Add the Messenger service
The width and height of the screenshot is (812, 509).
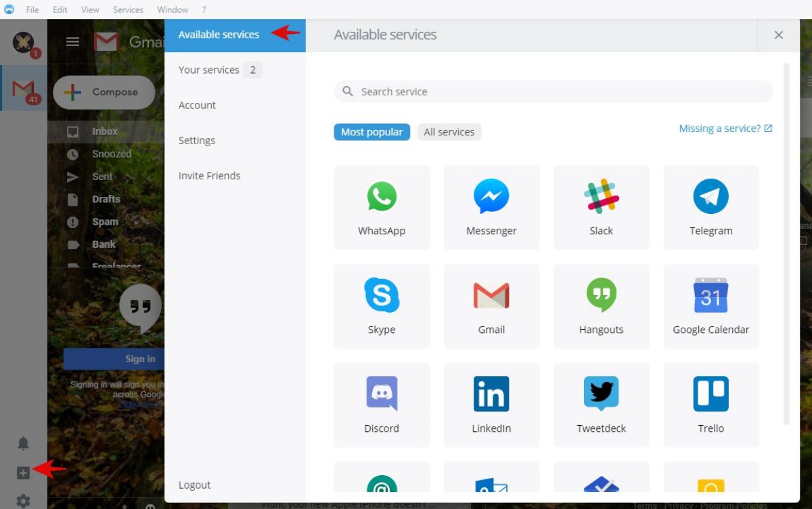(x=491, y=208)
